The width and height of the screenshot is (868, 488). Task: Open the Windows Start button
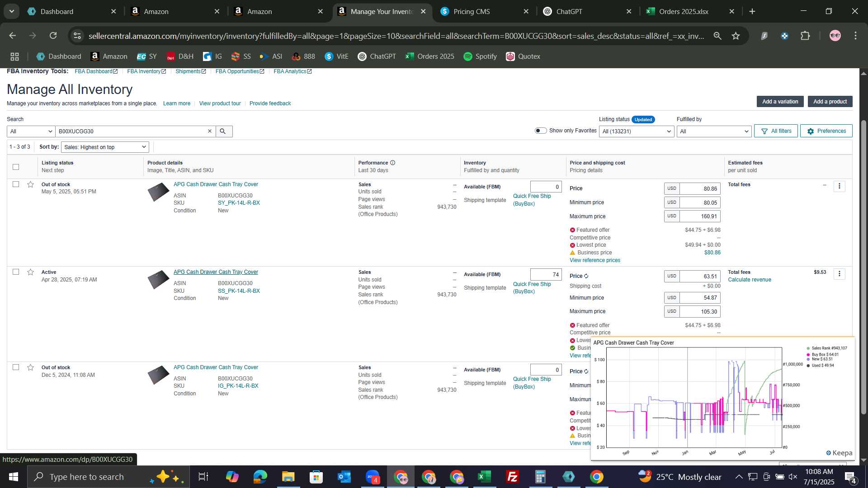(13, 477)
